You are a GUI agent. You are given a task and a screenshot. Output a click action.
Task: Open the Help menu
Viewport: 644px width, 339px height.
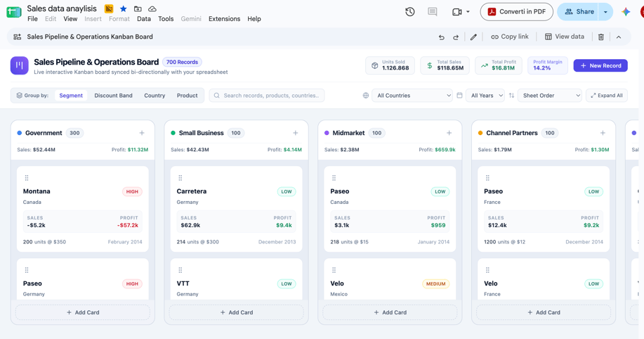(254, 19)
